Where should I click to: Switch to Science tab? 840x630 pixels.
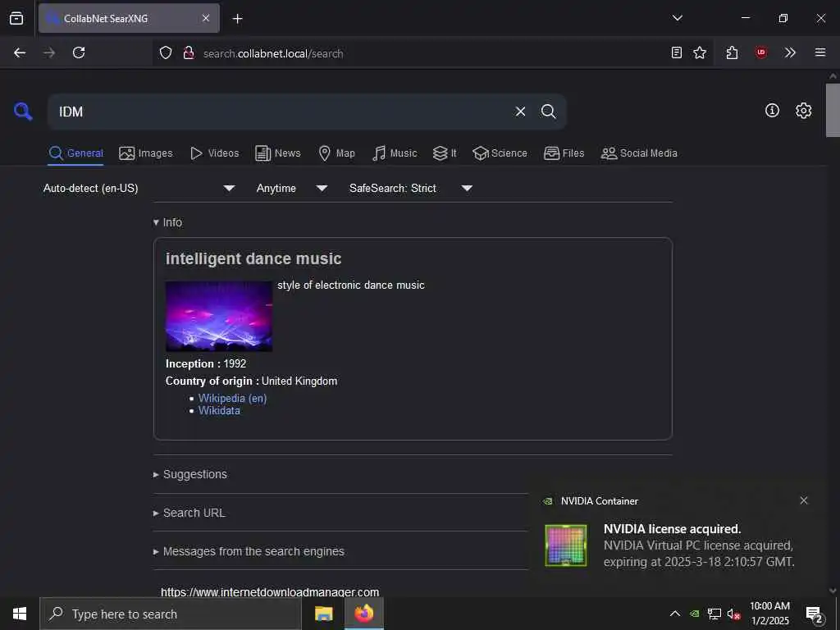(500, 153)
